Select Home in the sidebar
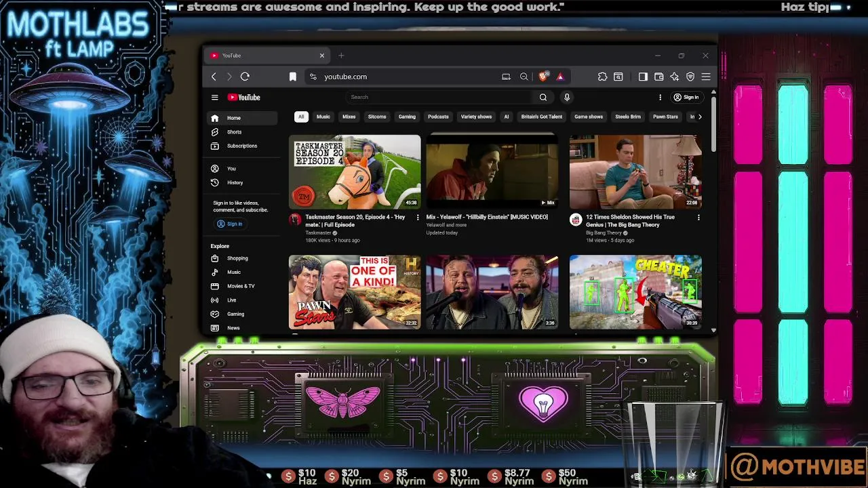 (x=242, y=118)
